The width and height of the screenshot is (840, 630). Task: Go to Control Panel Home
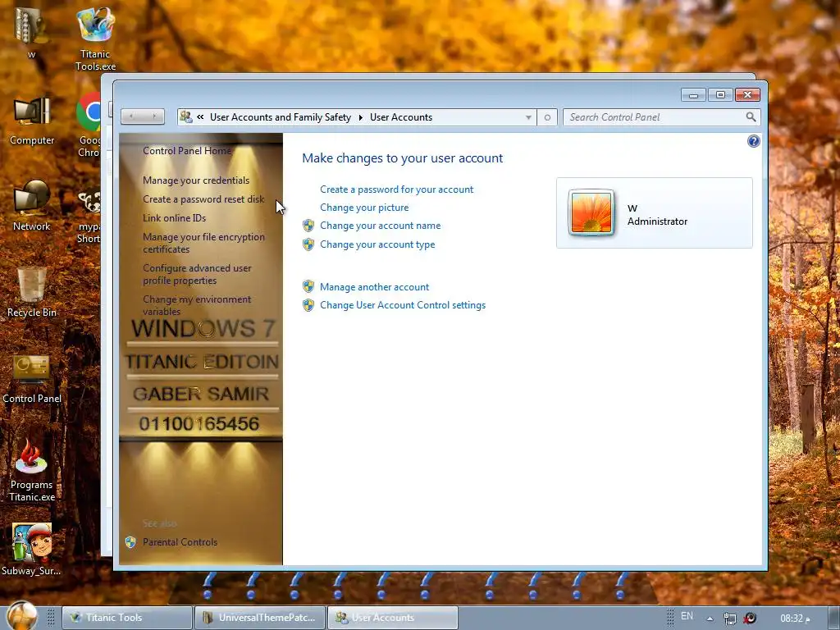187,151
